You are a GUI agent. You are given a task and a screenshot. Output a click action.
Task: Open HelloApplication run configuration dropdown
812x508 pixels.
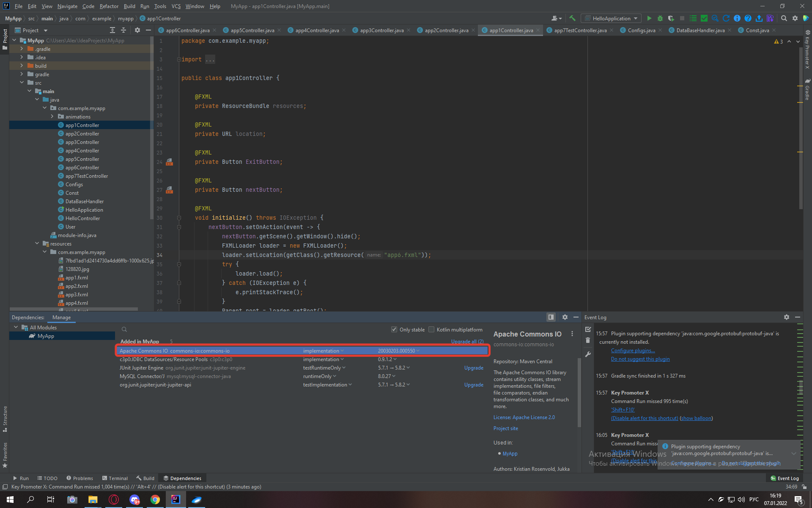(611, 18)
